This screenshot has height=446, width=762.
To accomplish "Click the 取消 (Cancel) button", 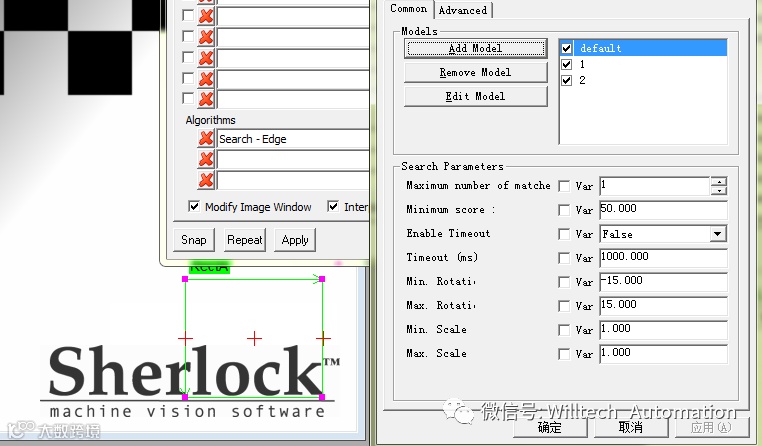I will 631,427.
